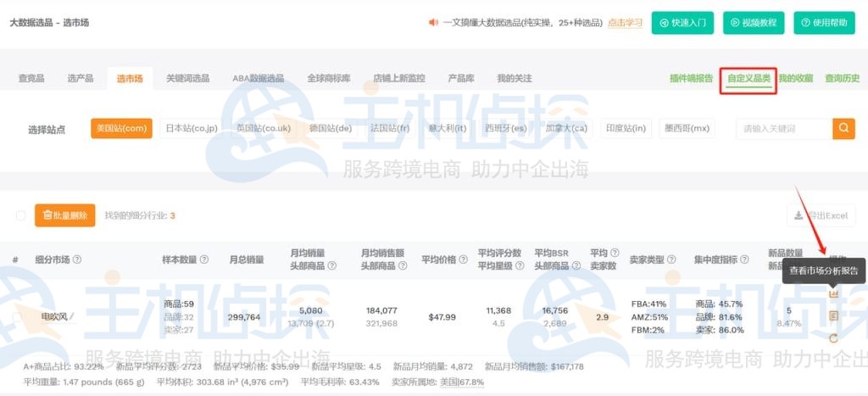Click help icon next to 平均 卖家数

[615, 253]
